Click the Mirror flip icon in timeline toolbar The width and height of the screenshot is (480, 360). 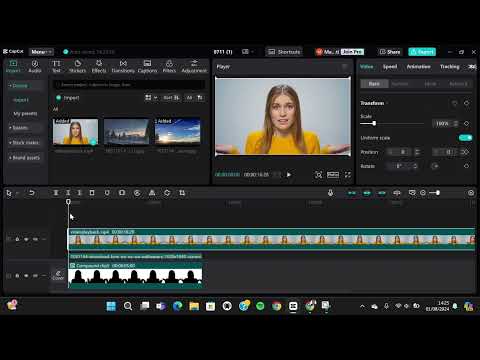pyautogui.click(x=152, y=193)
